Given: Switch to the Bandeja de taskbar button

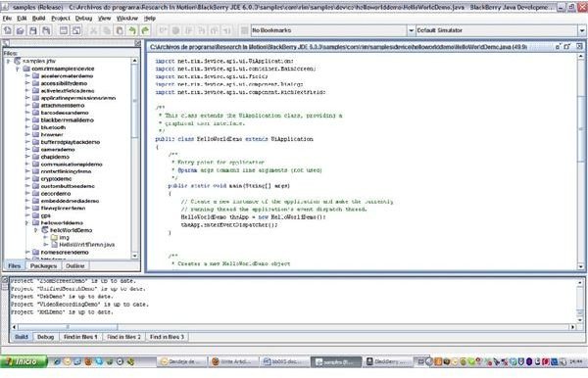Looking at the screenshot, I should pyautogui.click(x=182, y=361).
